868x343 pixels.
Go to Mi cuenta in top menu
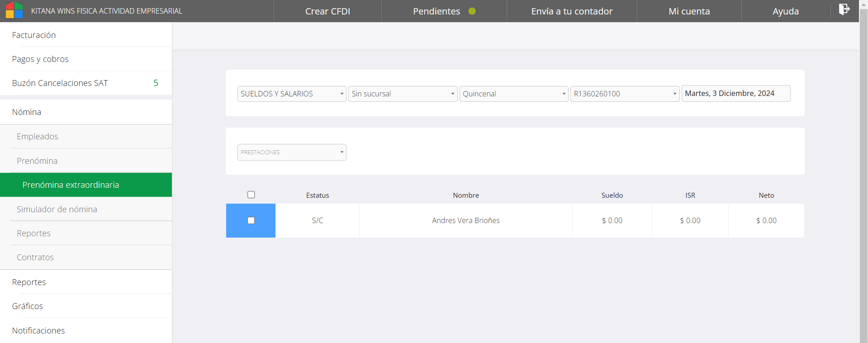click(689, 11)
